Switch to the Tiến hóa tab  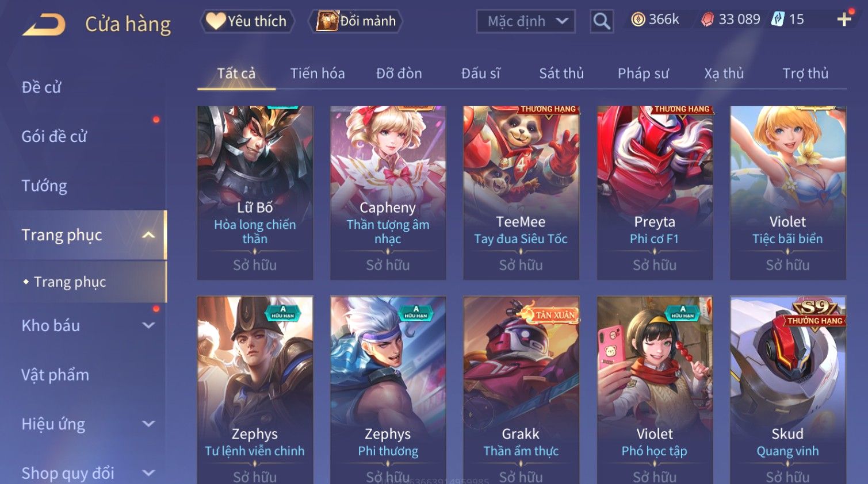(318, 74)
